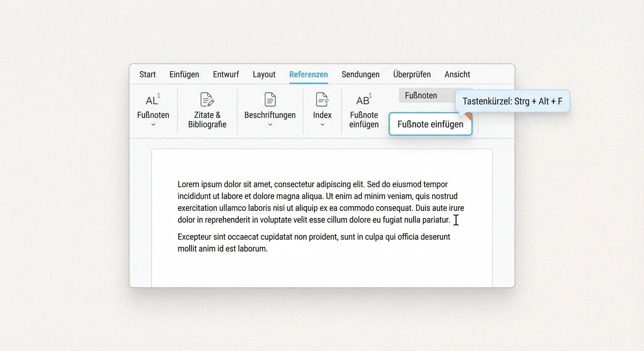The height and width of the screenshot is (351, 644).
Task: Select the Entwurf tab
Action: tap(226, 75)
